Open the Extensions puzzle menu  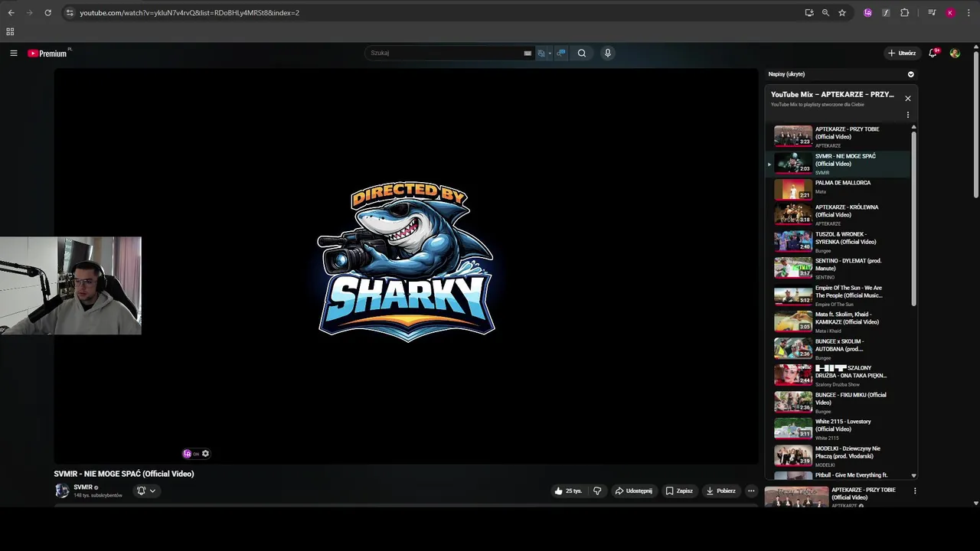pyautogui.click(x=904, y=12)
